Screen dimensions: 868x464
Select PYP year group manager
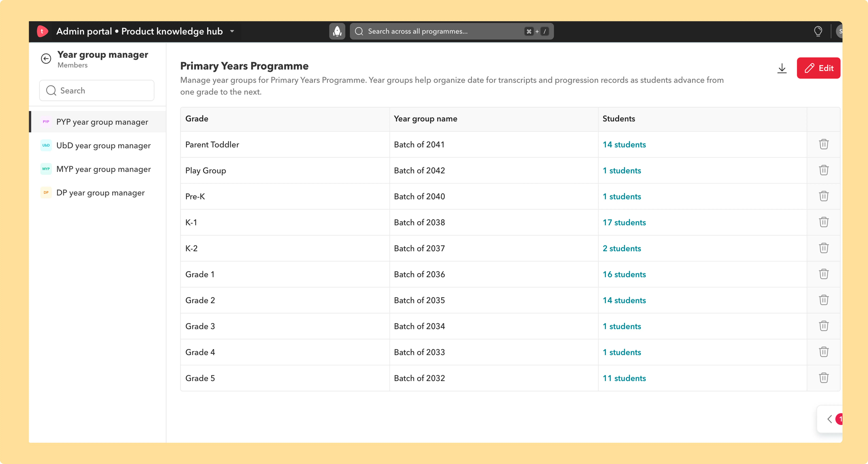click(x=97, y=122)
